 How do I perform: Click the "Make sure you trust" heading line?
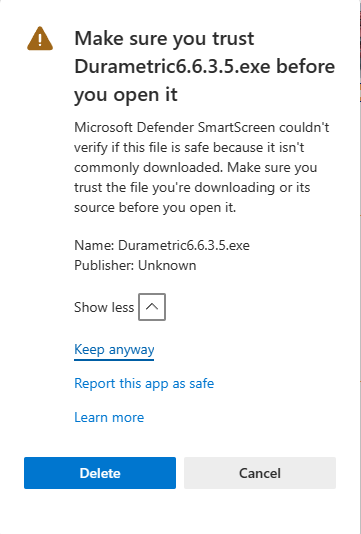point(164,38)
